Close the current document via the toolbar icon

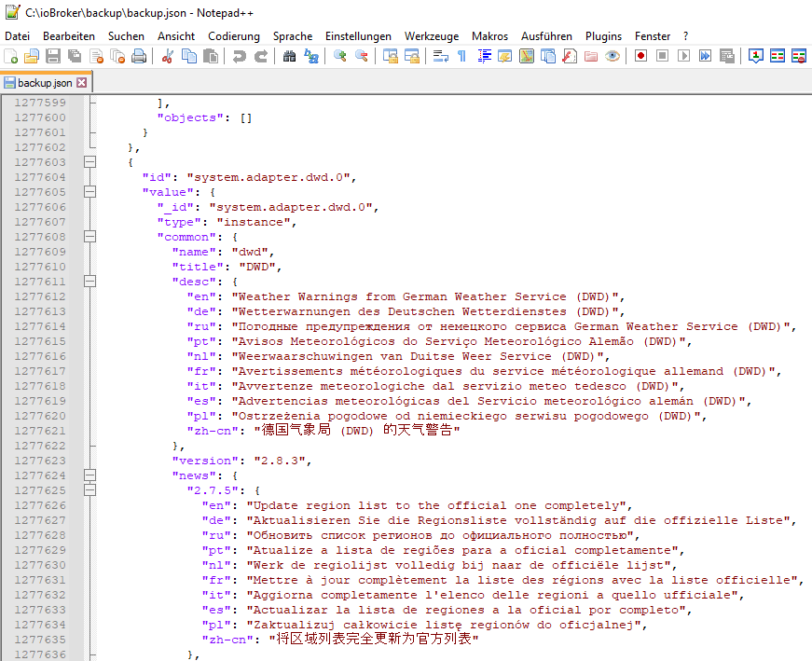pos(96,56)
